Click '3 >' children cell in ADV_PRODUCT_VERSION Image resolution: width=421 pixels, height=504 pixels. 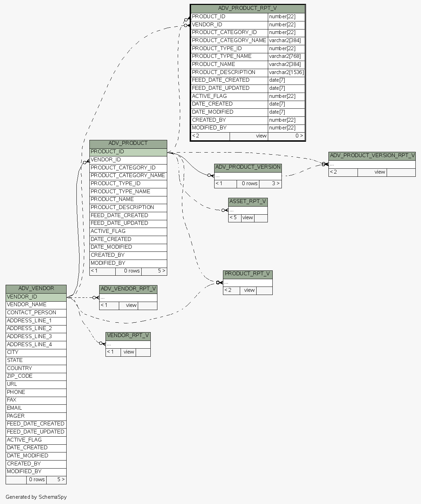point(270,184)
